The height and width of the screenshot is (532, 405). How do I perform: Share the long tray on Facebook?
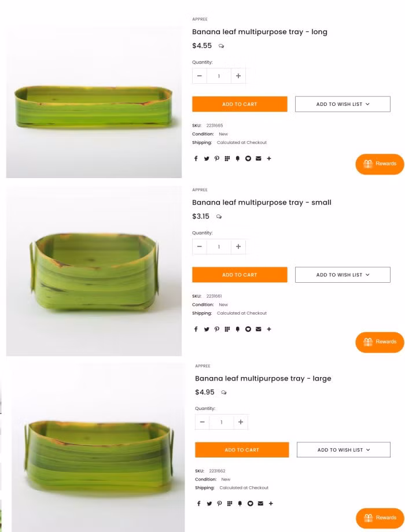(196, 158)
